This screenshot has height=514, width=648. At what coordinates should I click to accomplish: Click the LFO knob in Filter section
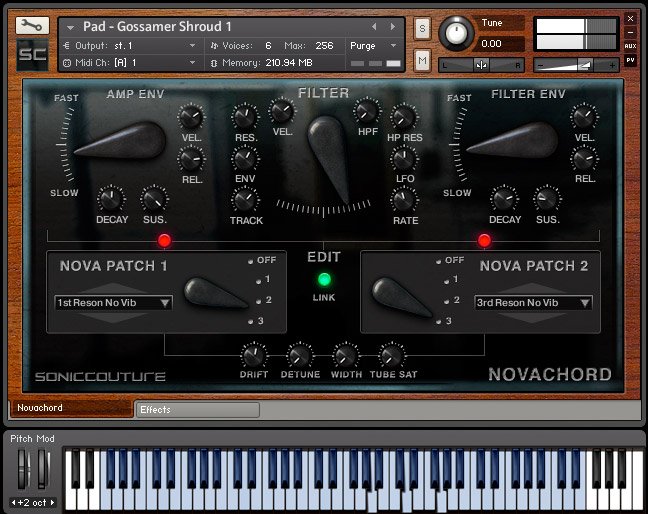(x=404, y=158)
